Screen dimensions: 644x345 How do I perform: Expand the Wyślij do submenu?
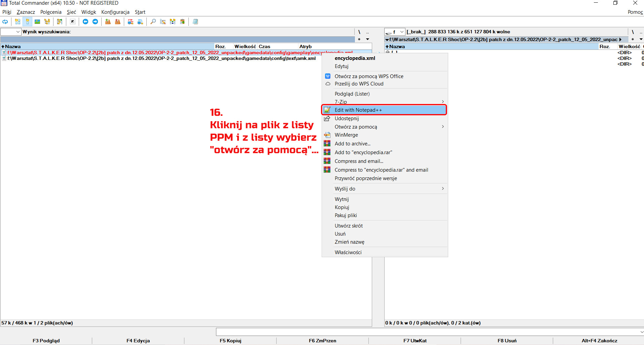[x=384, y=189]
